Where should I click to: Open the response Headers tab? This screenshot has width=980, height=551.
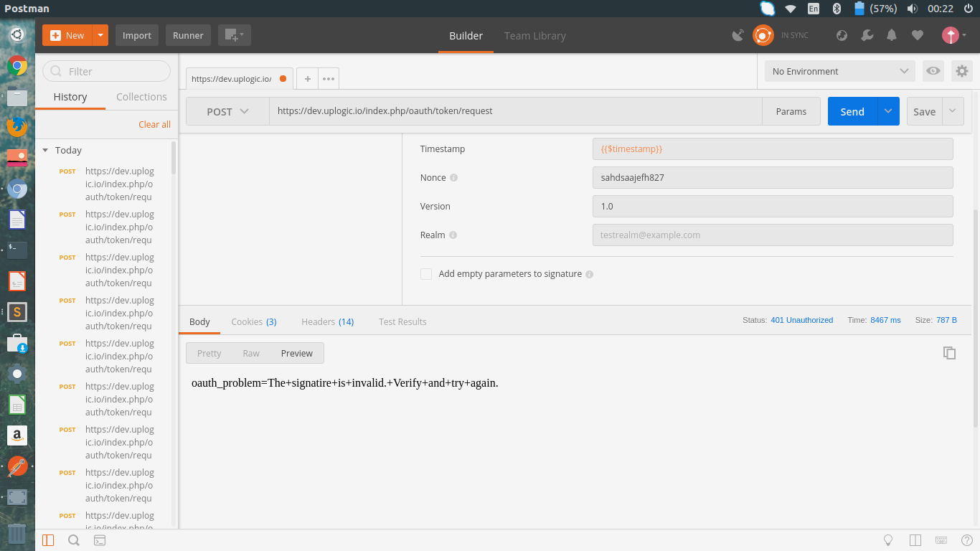point(328,321)
